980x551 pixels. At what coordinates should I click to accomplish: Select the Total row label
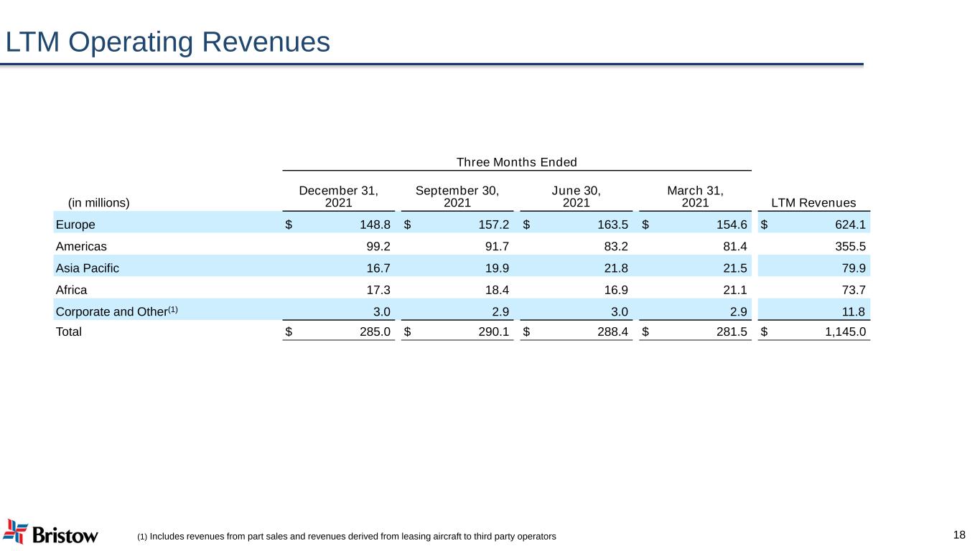69,332
